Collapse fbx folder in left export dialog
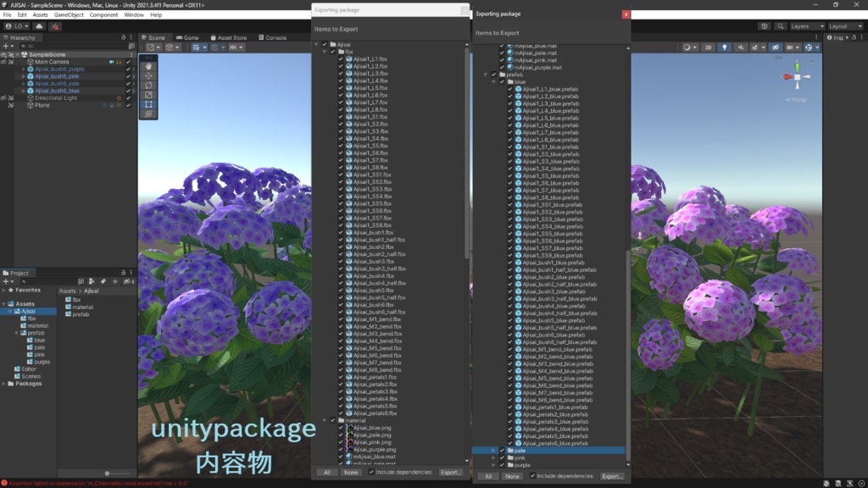 pyautogui.click(x=325, y=52)
